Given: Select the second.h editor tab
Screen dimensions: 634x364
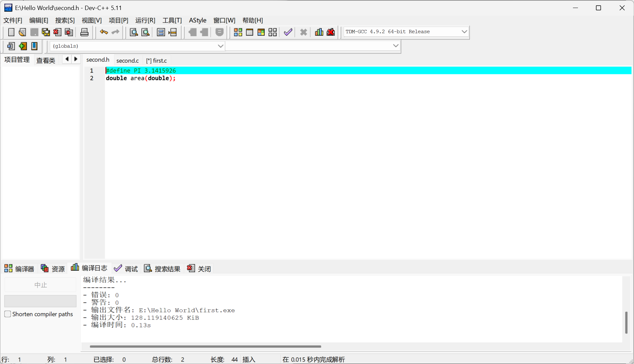Looking at the screenshot, I should click(x=98, y=60).
